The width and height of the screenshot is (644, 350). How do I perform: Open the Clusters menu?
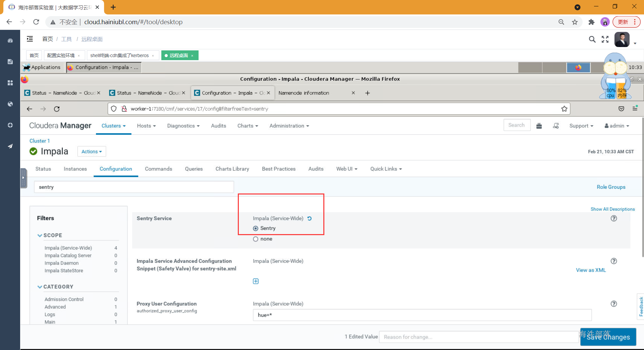113,126
